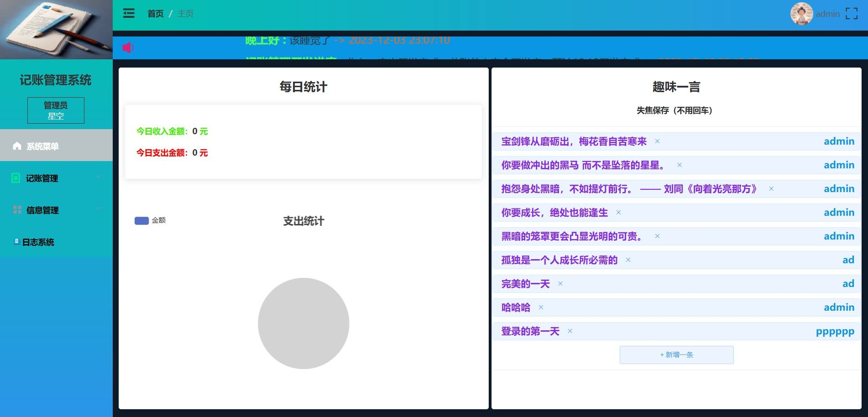868x417 pixels.
Task: Delete quote 宝剑锋从磨砺出 with its ×
Action: [657, 141]
